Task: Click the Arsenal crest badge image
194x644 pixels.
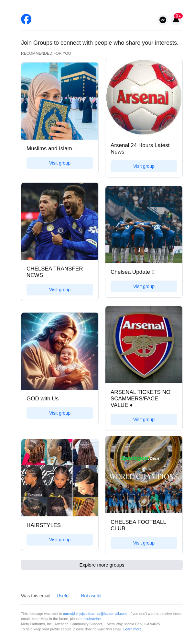Action: tap(144, 345)
